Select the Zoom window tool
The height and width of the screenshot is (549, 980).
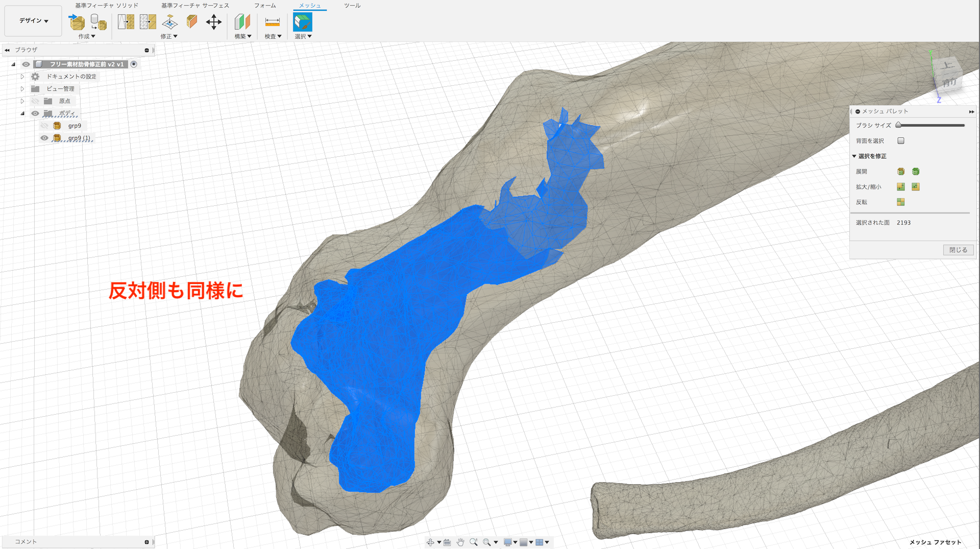pos(474,542)
